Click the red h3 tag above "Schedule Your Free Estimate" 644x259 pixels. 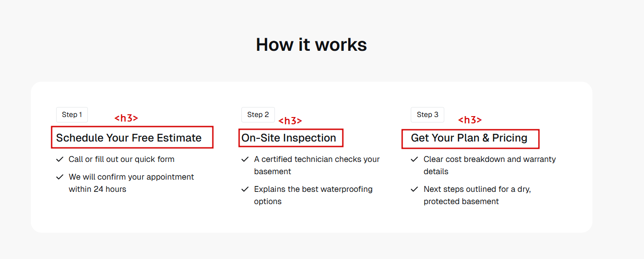point(126,118)
